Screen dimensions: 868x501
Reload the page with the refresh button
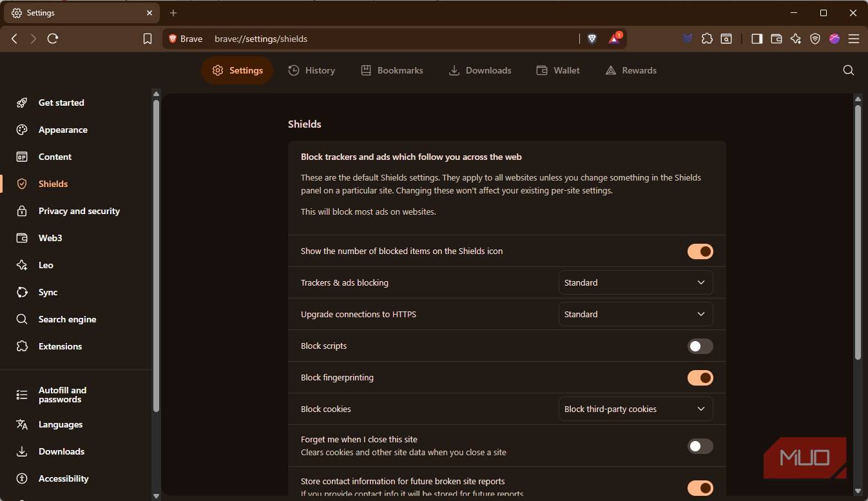53,39
